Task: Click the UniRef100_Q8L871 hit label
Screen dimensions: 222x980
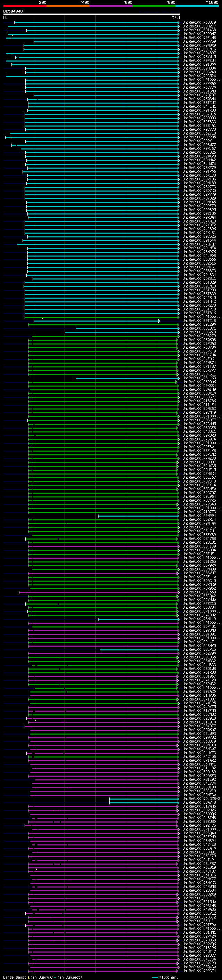Action: pos(199,328)
